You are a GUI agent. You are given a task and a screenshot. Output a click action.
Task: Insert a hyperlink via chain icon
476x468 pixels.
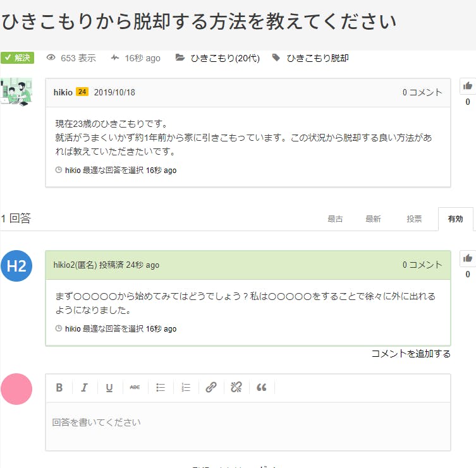point(211,387)
